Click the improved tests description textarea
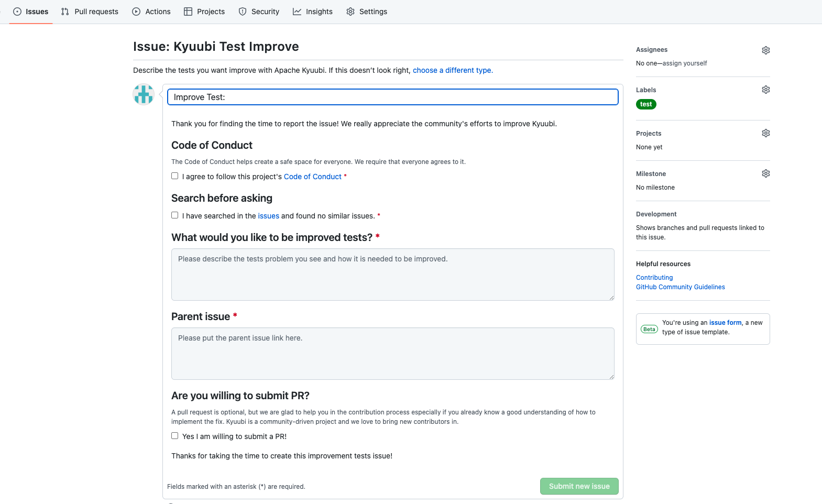The height and width of the screenshot is (504, 822). click(393, 275)
